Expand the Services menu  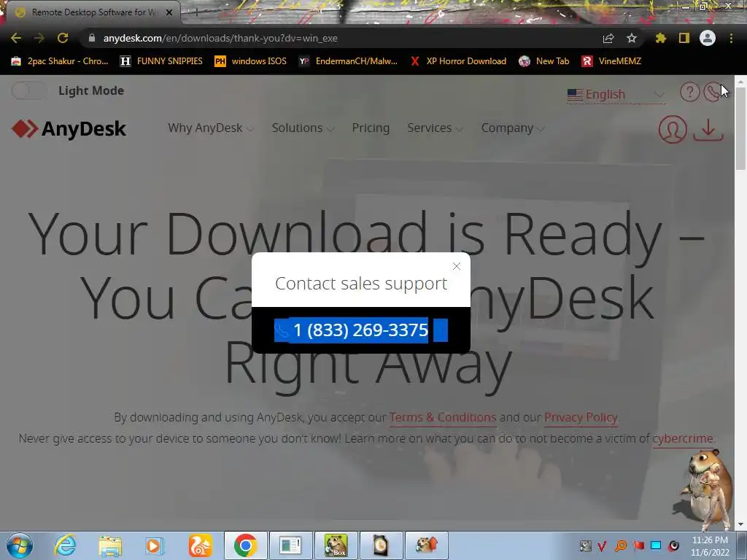click(435, 128)
